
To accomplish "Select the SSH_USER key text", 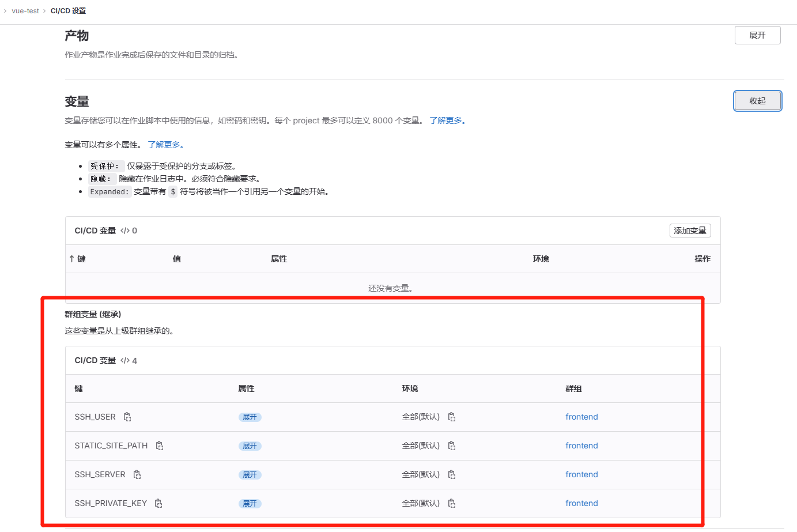I will (95, 417).
